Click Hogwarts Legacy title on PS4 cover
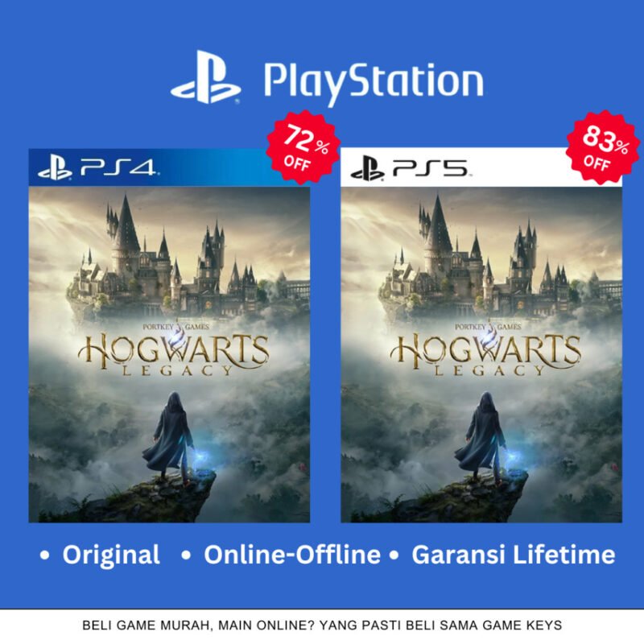This screenshot has height=644, width=644. [x=173, y=354]
